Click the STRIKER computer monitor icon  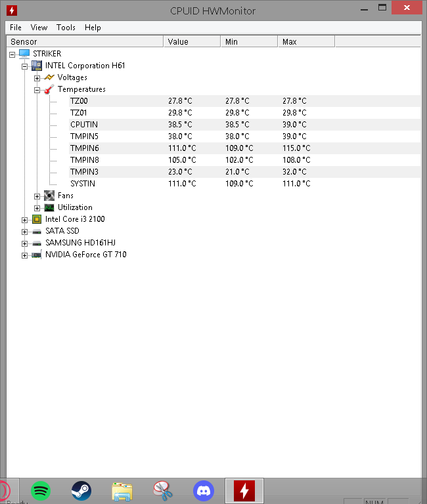pyautogui.click(x=24, y=54)
